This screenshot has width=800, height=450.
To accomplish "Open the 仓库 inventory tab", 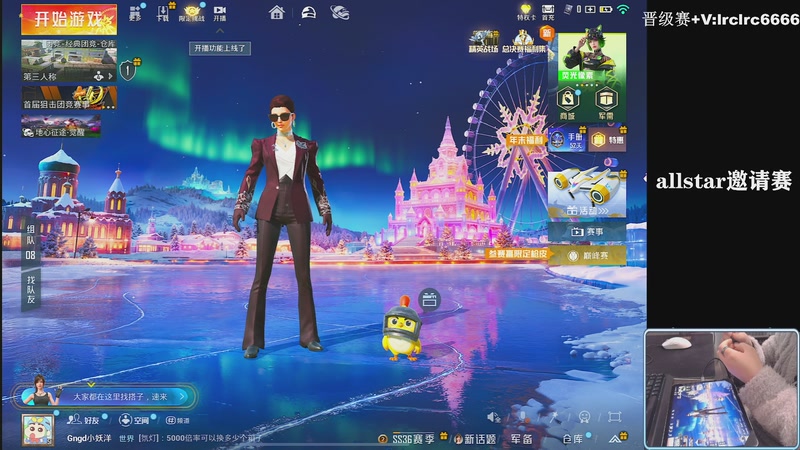I will pyautogui.click(x=572, y=439).
